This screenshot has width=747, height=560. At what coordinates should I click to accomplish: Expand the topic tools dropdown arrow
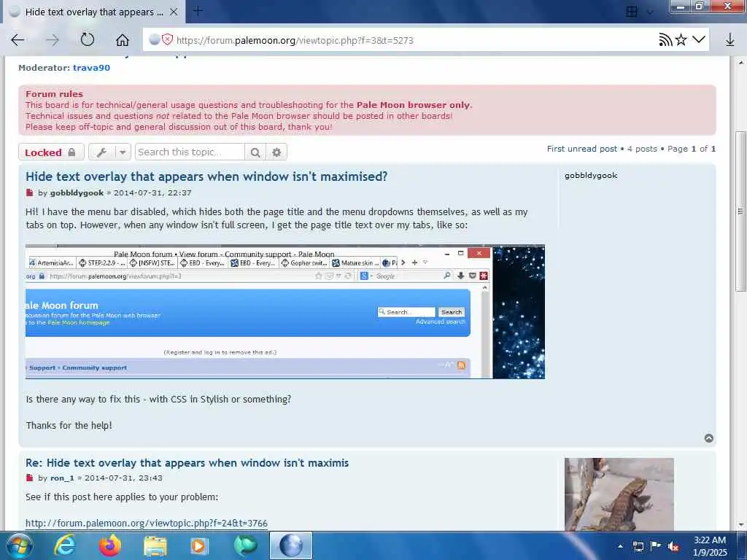(123, 152)
